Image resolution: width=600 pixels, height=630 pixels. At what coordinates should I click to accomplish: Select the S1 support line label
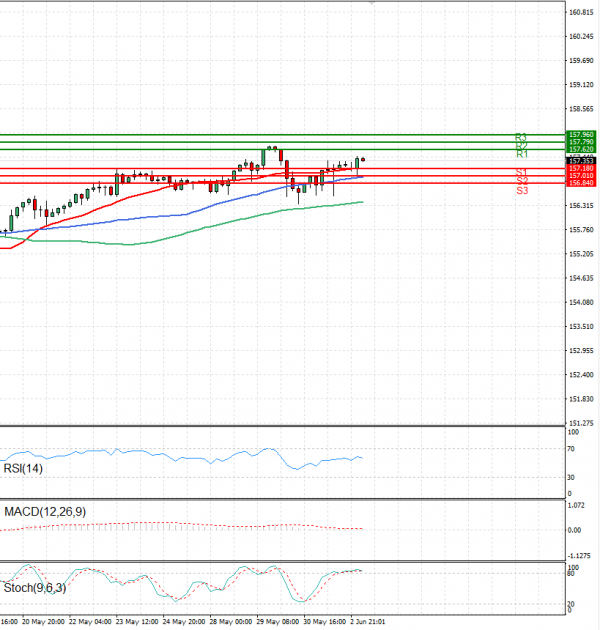521,172
